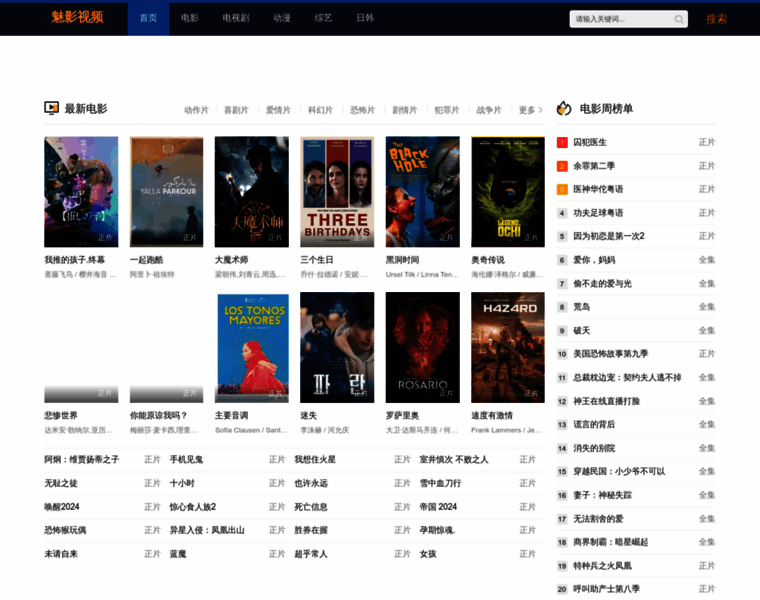The image size is (760, 600).
Task: Open 呼叫助产士第八季 ranking entry
Action: [607, 589]
